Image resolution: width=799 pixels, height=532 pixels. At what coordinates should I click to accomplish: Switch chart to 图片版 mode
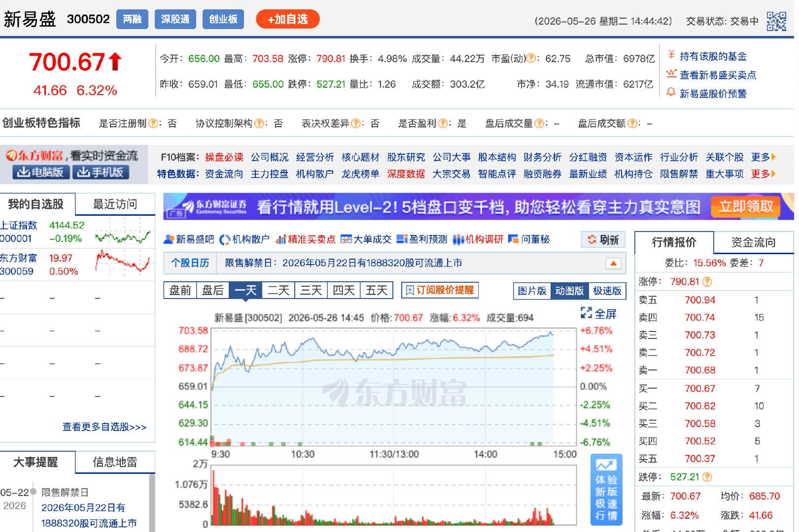(x=532, y=291)
